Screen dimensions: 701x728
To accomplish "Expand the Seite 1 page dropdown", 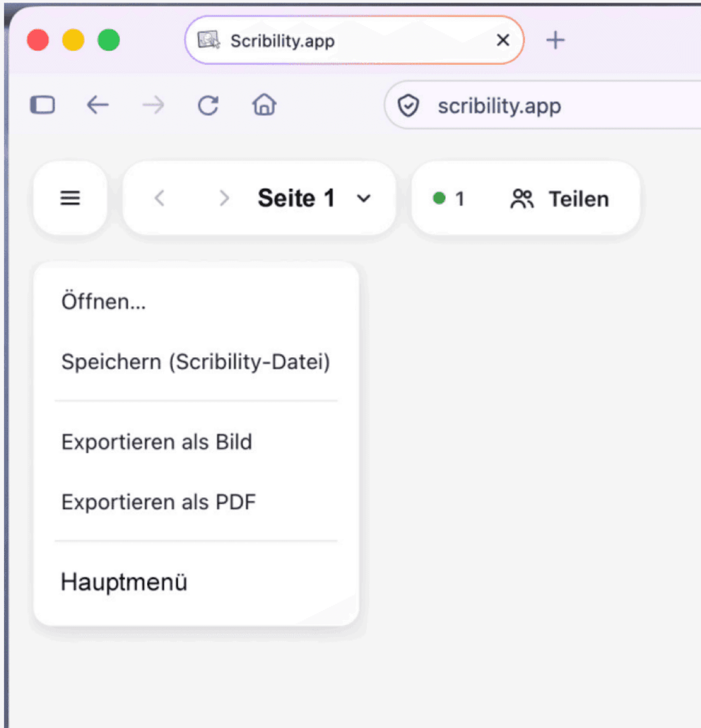I will pyautogui.click(x=364, y=198).
